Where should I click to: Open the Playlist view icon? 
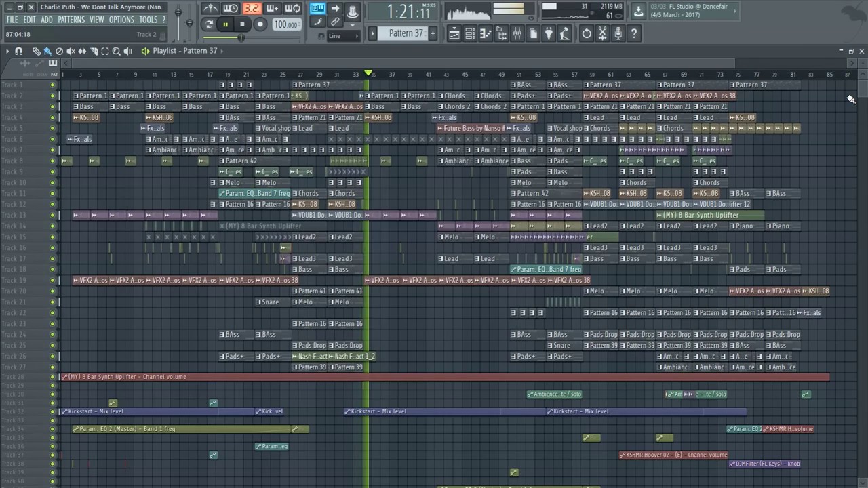click(454, 33)
